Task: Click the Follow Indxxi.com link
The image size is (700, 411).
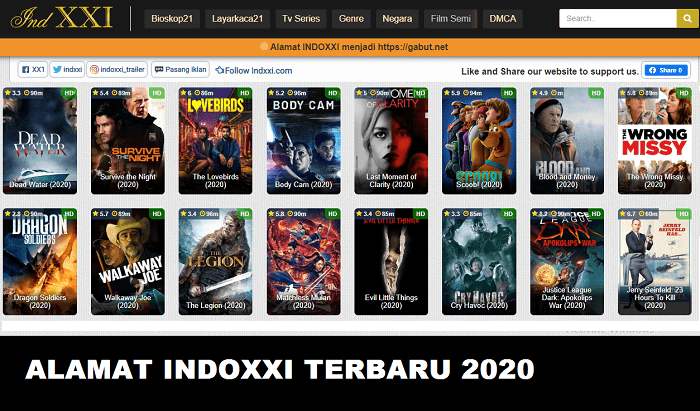Action: (x=254, y=71)
